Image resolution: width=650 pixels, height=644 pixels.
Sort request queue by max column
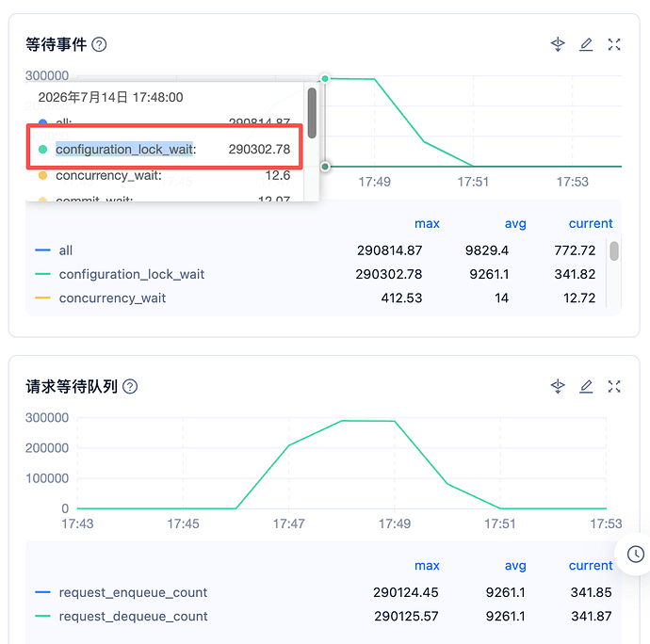427,565
